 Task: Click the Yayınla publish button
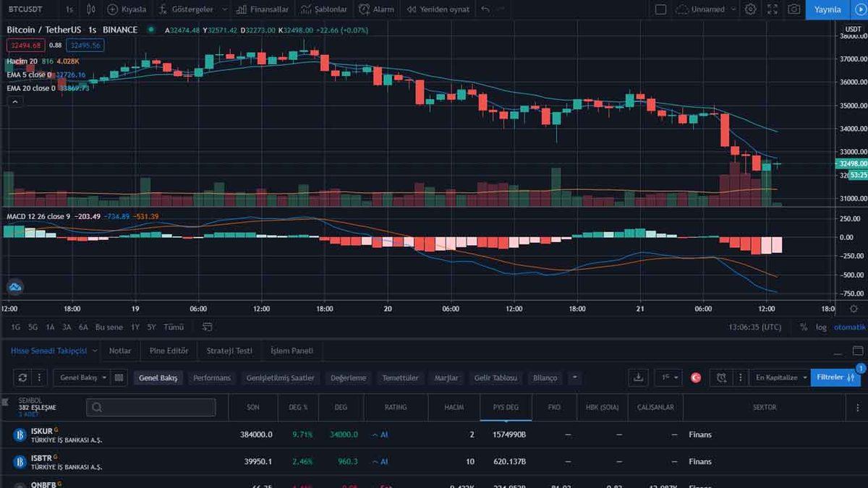(x=827, y=9)
